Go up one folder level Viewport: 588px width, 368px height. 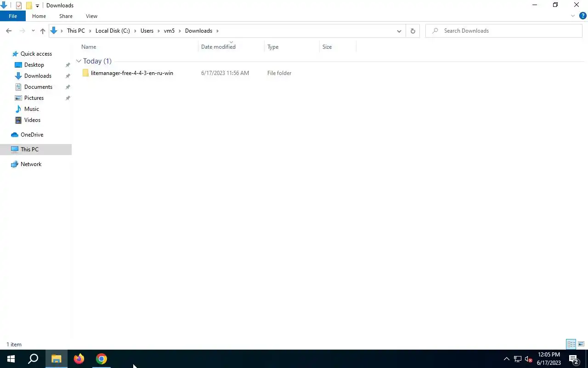(43, 31)
